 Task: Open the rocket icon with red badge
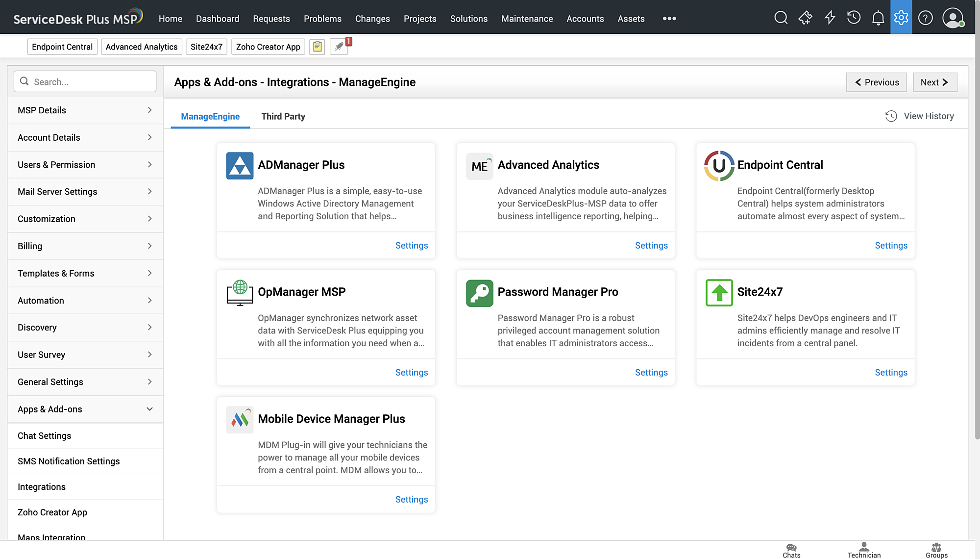[x=339, y=47]
